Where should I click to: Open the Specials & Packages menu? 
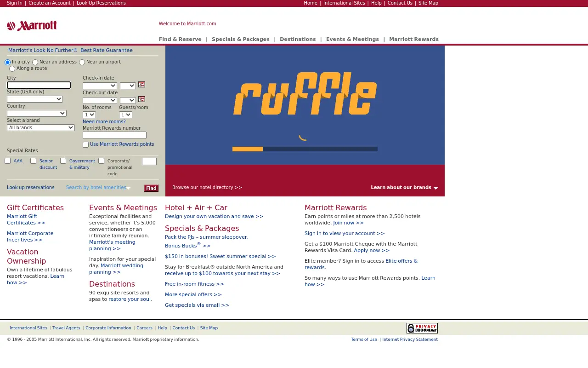pos(241,39)
